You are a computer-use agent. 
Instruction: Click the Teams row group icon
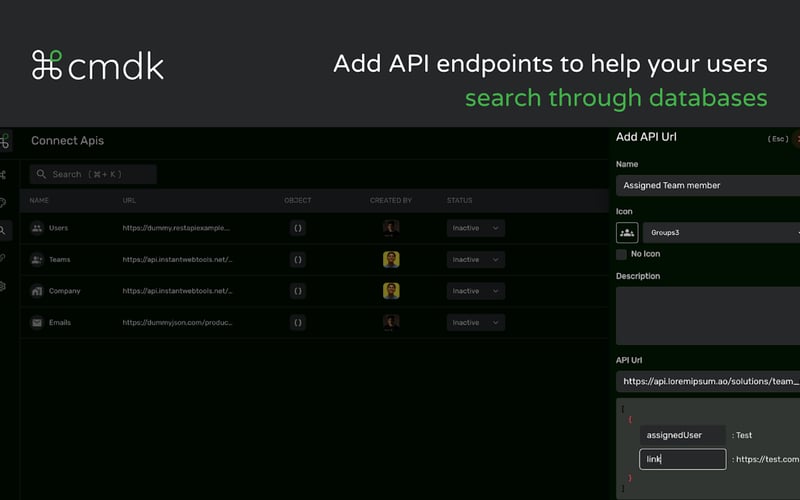pos(37,260)
